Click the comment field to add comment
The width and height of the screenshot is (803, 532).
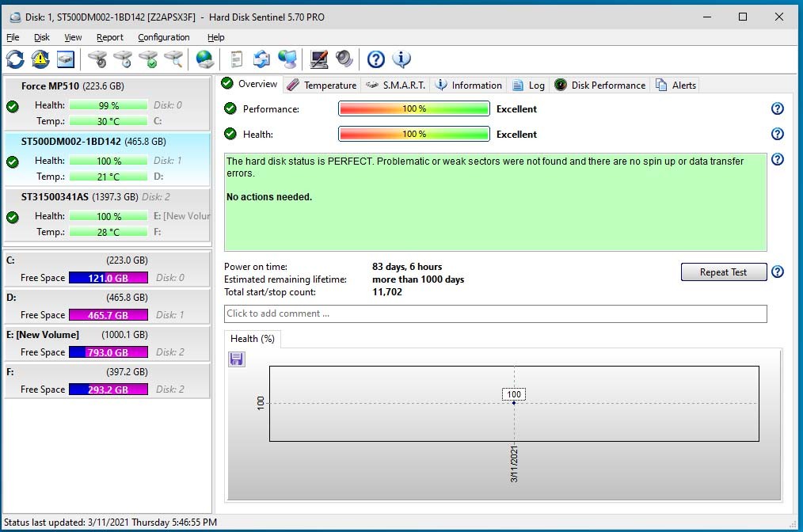point(495,313)
